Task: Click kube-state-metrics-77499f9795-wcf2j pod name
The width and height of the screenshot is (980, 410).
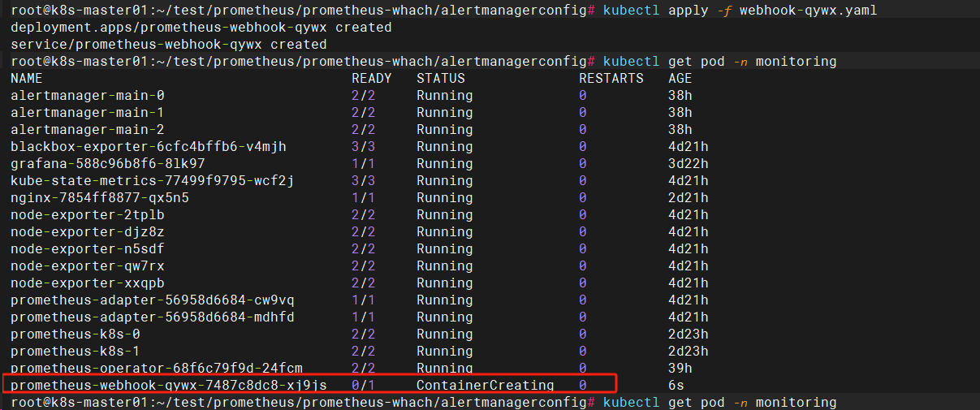Action: 153,181
